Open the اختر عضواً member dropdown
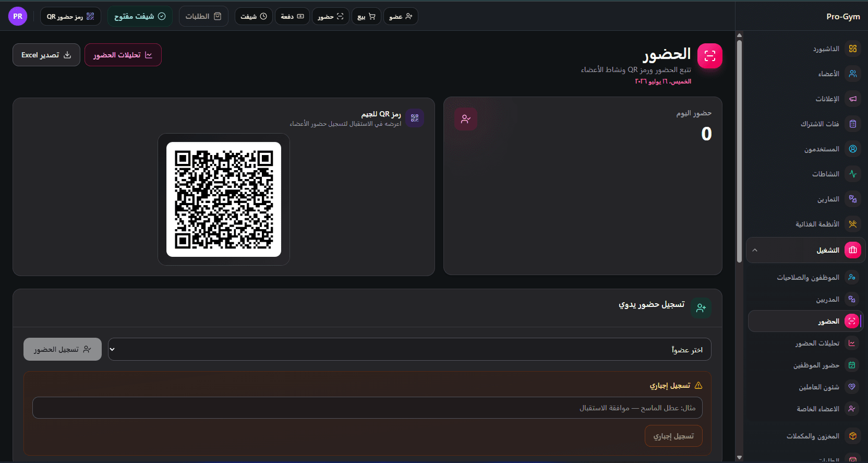This screenshot has width=868, height=463. (x=409, y=349)
